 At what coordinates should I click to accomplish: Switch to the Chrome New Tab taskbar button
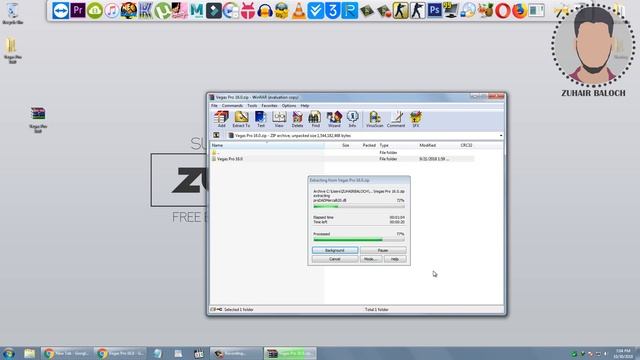[67, 353]
